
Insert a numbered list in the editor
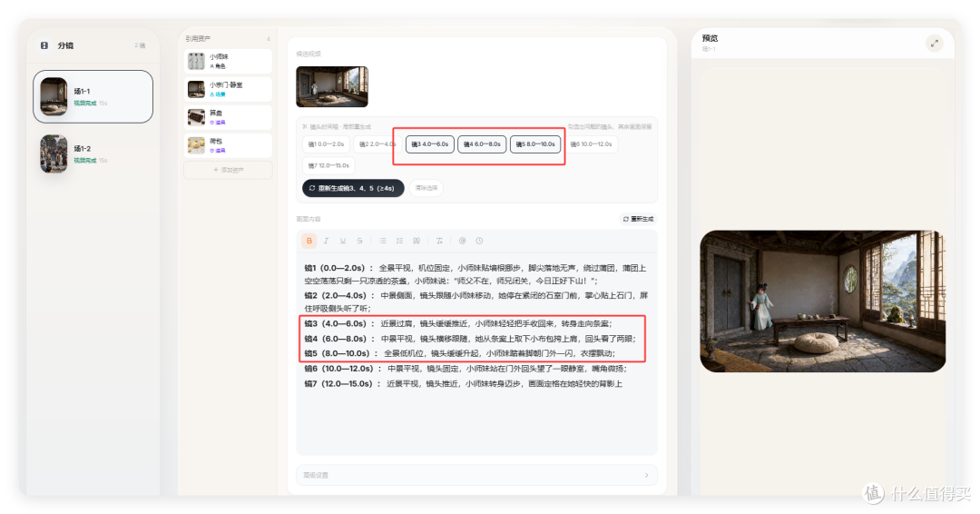click(399, 241)
